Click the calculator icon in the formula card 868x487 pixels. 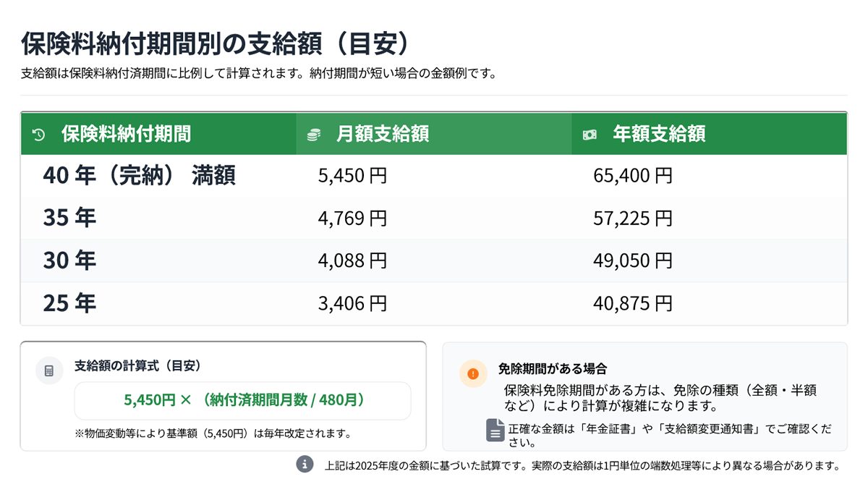pyautogui.click(x=49, y=370)
